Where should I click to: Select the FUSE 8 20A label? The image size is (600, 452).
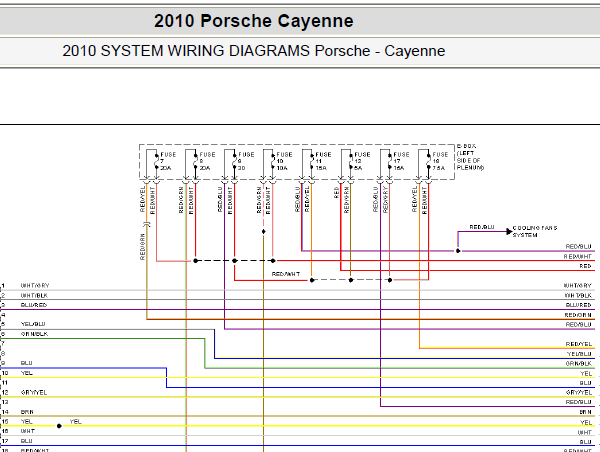click(x=207, y=161)
